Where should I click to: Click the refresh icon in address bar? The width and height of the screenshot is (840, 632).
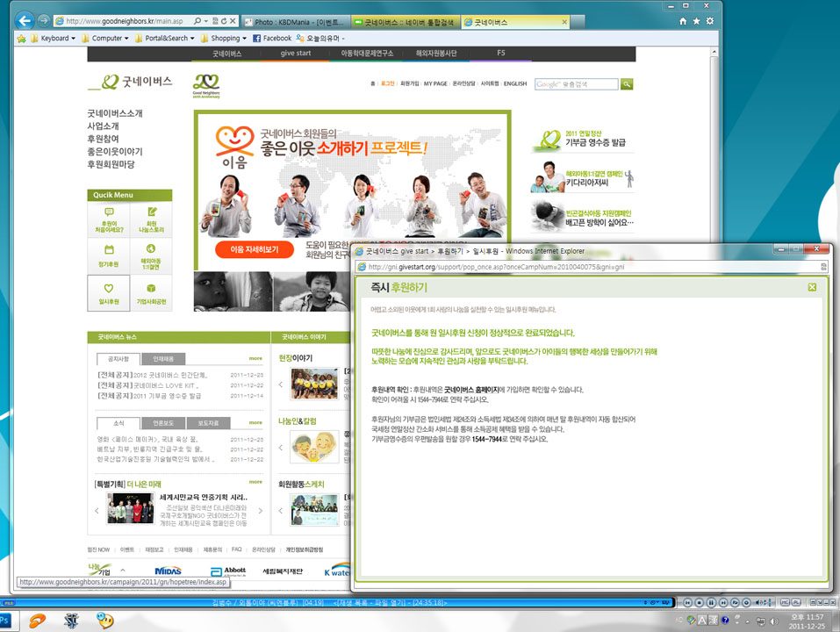(x=224, y=21)
